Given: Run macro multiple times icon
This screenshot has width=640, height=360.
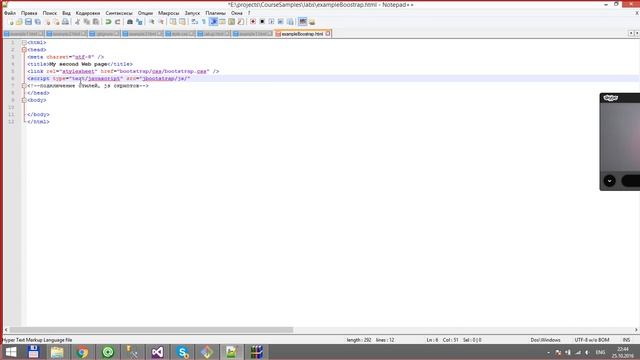Looking at the screenshot, I should pos(281,22).
